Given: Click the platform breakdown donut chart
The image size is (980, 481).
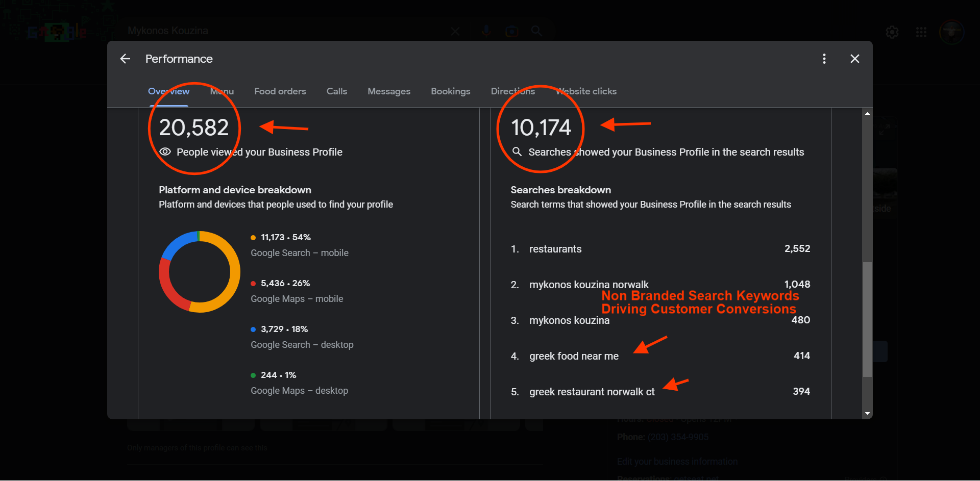Looking at the screenshot, I should coord(200,272).
